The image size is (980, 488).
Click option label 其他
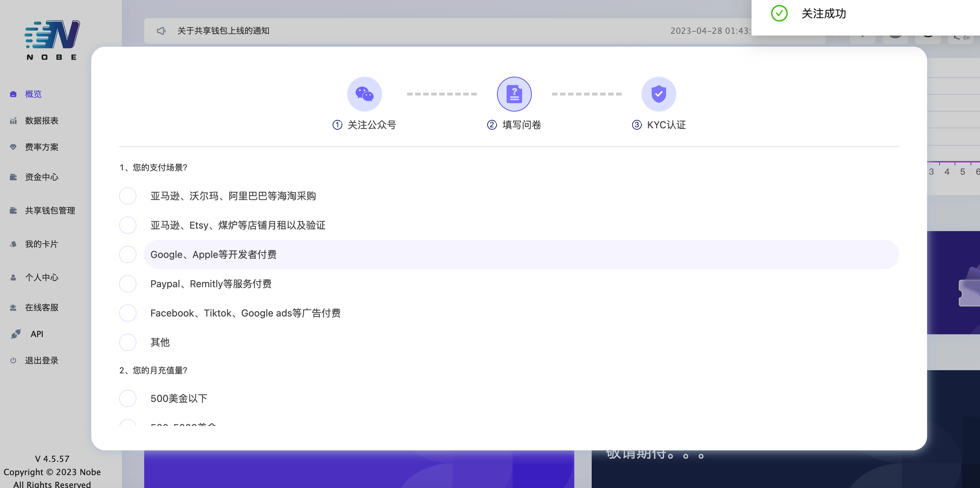[x=160, y=343]
